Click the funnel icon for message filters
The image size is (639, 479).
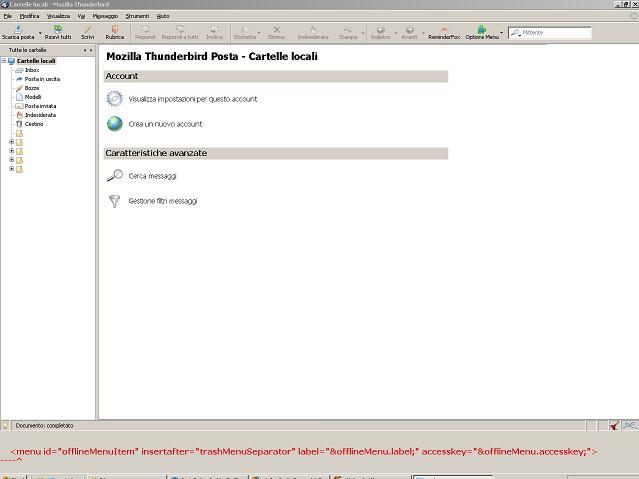[x=115, y=201]
